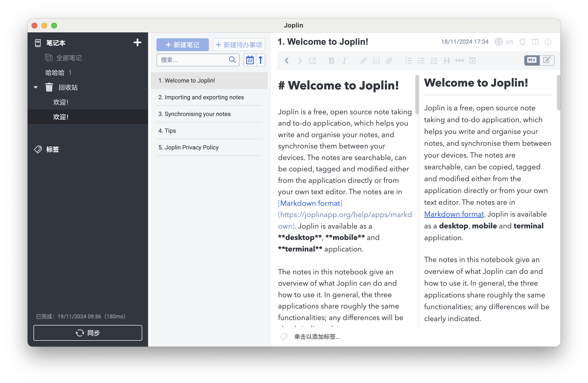Screen dimensions: 588x383
Task: Open note properties info icon
Action: click(548, 42)
